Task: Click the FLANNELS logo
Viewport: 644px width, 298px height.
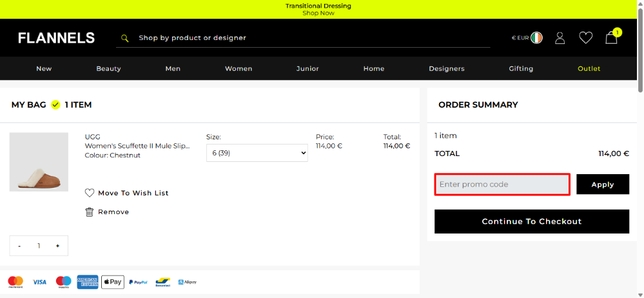Action: (56, 38)
